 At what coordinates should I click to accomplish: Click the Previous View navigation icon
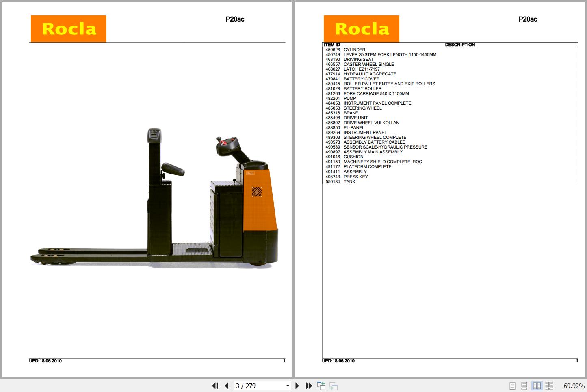coord(321,386)
